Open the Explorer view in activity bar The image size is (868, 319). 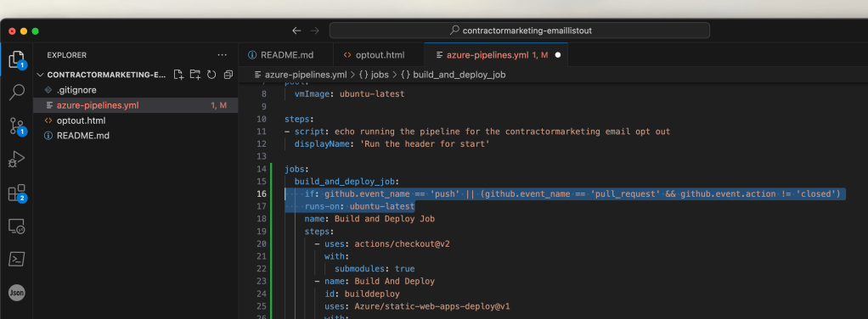point(17,59)
